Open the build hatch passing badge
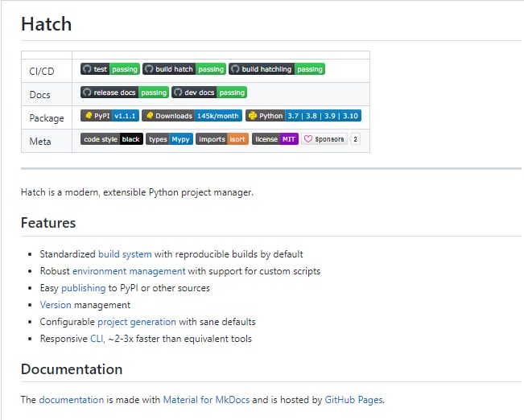This screenshot has height=420, width=524. (x=184, y=69)
